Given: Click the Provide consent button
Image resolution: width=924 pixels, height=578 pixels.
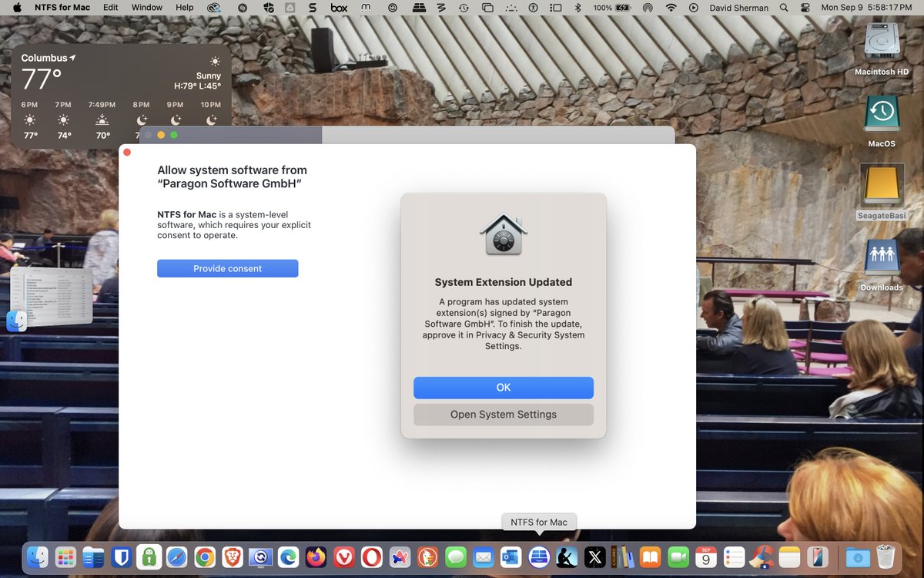Looking at the screenshot, I should coord(227,268).
